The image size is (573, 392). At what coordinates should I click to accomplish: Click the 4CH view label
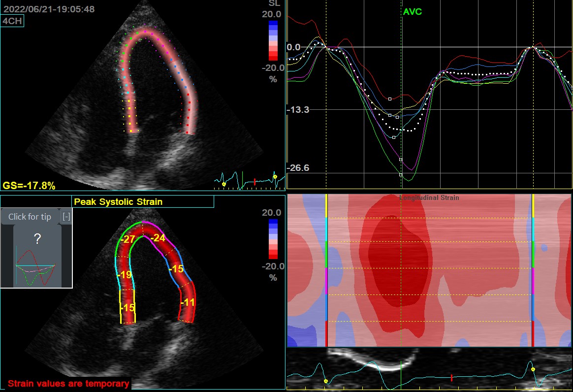pos(13,21)
